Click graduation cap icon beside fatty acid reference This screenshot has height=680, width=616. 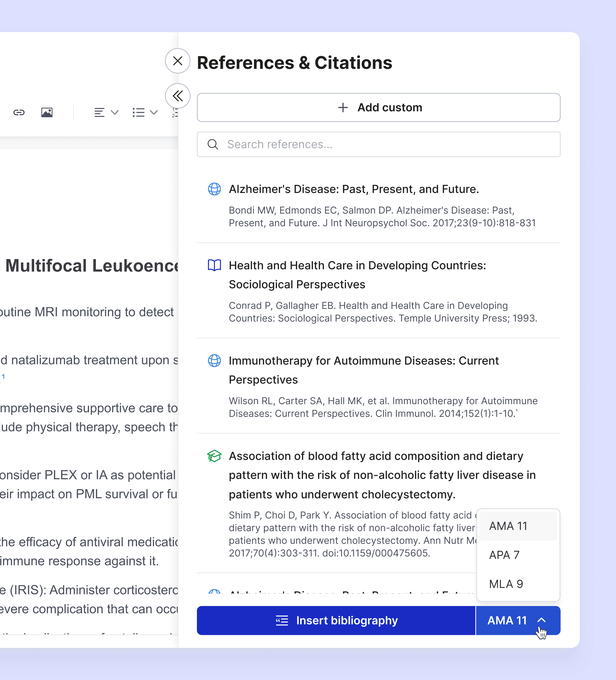[214, 456]
